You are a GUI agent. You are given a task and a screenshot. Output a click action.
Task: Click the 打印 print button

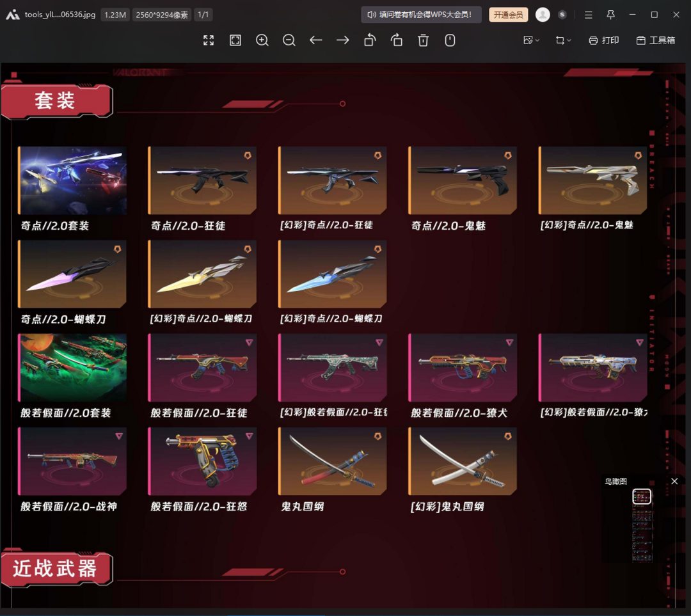tap(604, 40)
